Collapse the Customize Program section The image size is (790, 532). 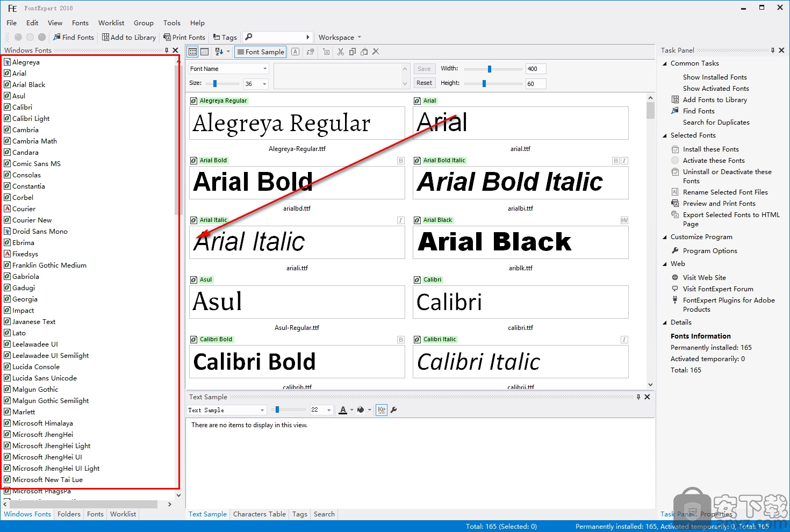665,237
